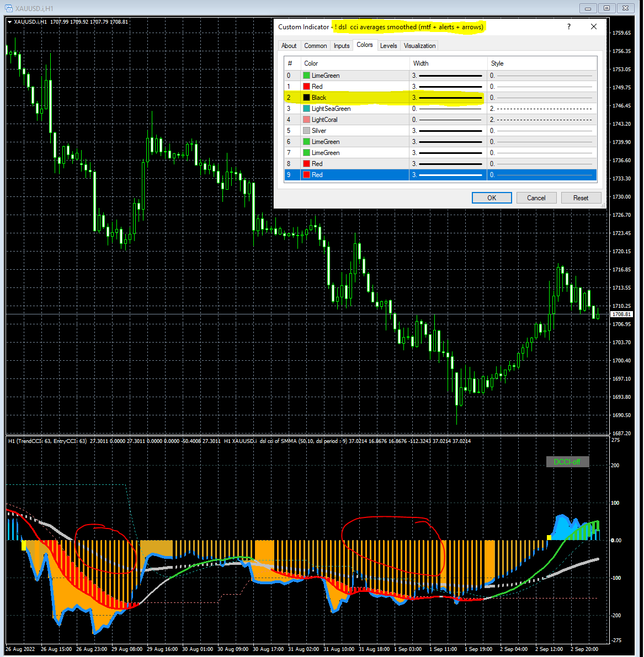Open width selector for row 9 Red
The height and width of the screenshot is (657, 644).
tap(448, 175)
